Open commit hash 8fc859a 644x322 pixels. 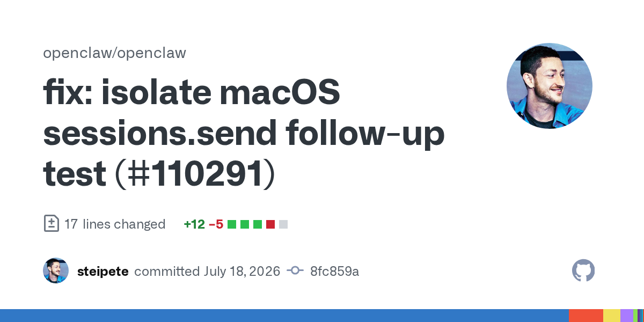click(334, 271)
